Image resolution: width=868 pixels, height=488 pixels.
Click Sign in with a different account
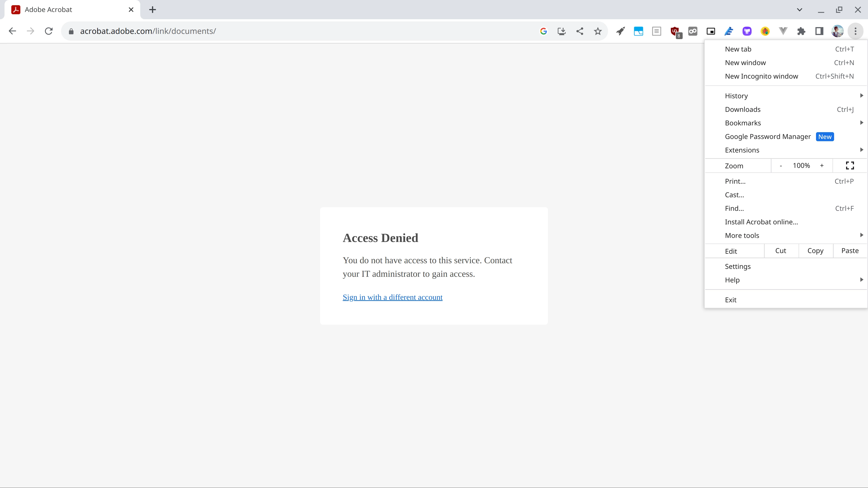[x=392, y=297]
